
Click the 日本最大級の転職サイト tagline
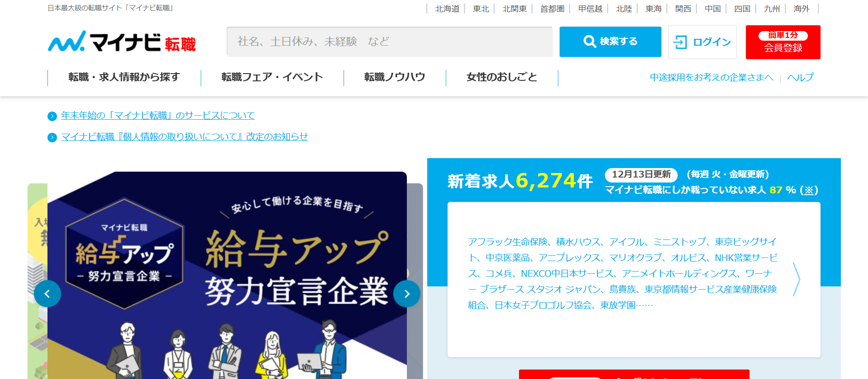tap(111, 8)
